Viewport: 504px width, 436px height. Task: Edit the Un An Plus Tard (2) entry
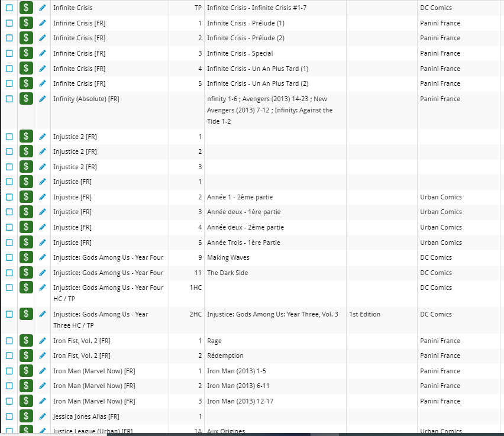click(43, 83)
